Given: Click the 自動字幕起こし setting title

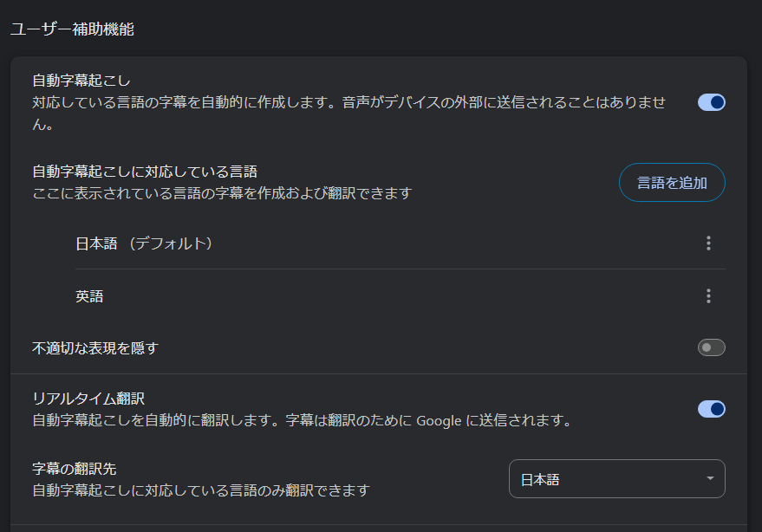Looking at the screenshot, I should (81, 81).
